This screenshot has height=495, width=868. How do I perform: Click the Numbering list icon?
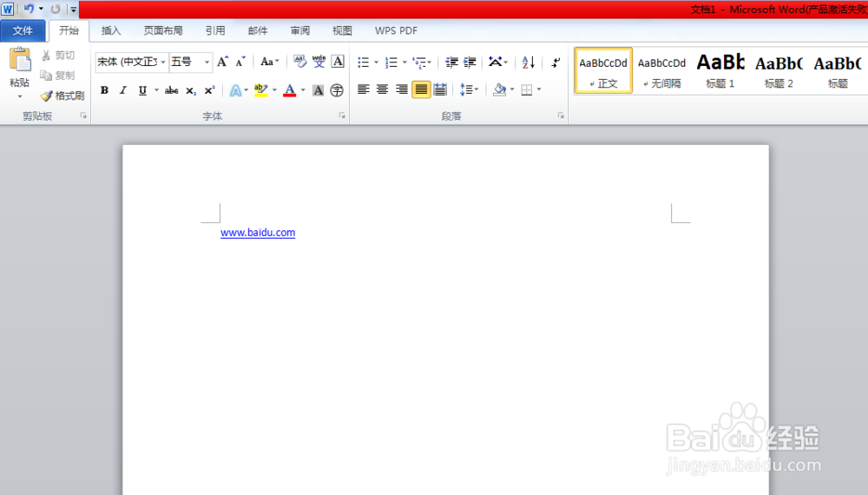[x=391, y=62]
